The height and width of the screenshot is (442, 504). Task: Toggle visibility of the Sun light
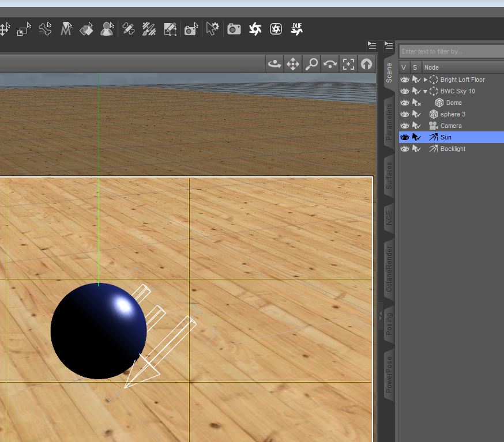coord(405,137)
